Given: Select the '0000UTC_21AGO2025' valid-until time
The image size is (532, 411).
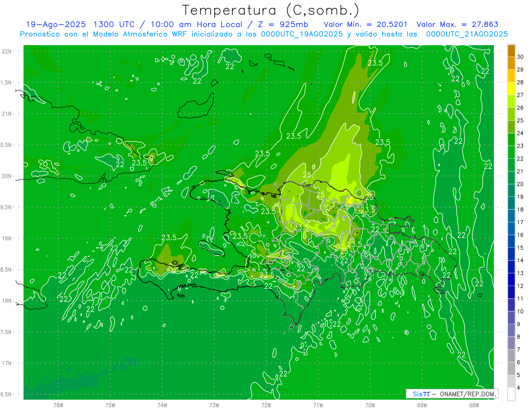Looking at the screenshot, I should click(x=467, y=34).
